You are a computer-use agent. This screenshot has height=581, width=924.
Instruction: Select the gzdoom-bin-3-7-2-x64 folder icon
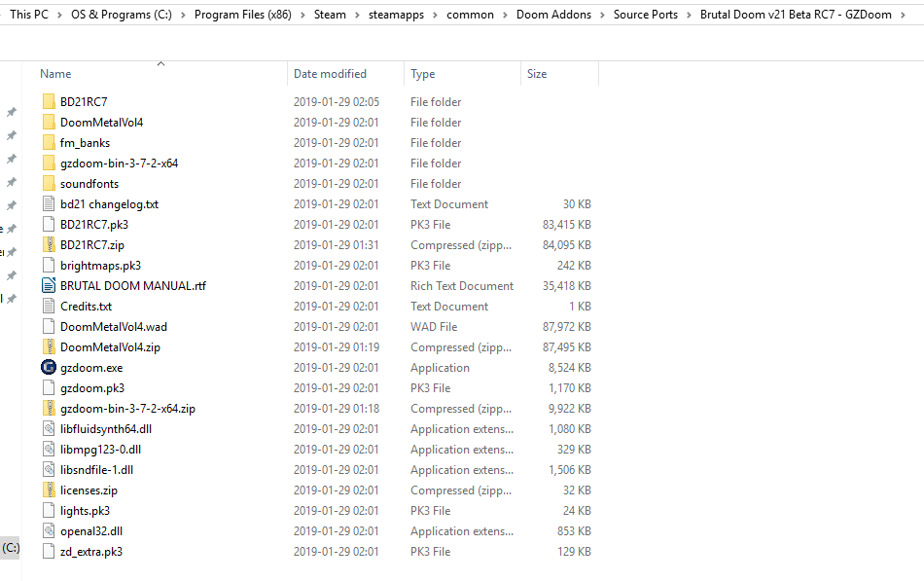click(49, 163)
